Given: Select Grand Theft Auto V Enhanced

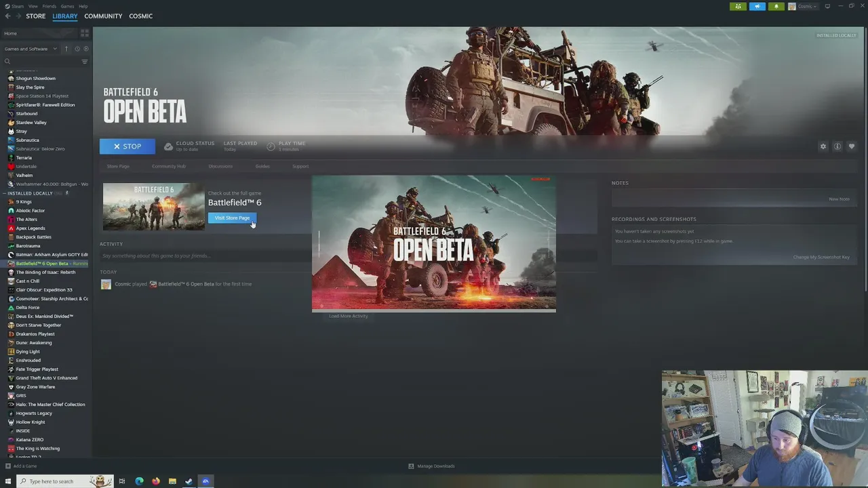Looking at the screenshot, I should [x=47, y=378].
